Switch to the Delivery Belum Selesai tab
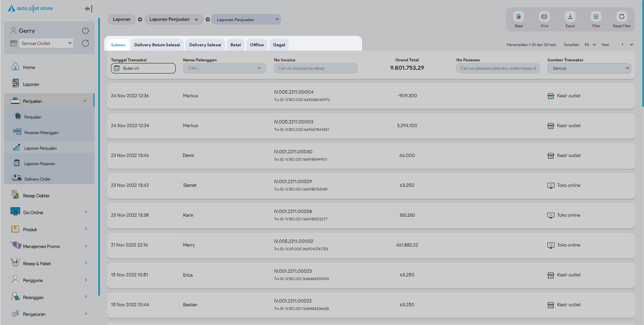This screenshot has width=644, height=325. pos(157,45)
